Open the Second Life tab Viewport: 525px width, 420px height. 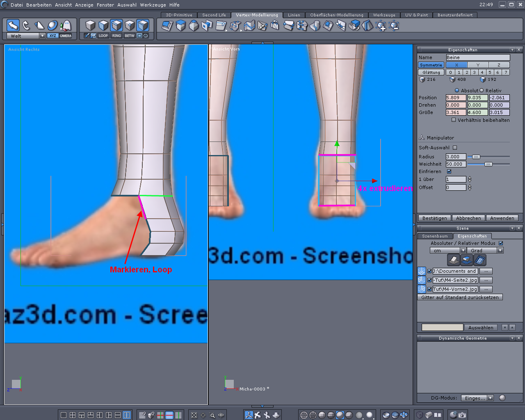[214, 15]
